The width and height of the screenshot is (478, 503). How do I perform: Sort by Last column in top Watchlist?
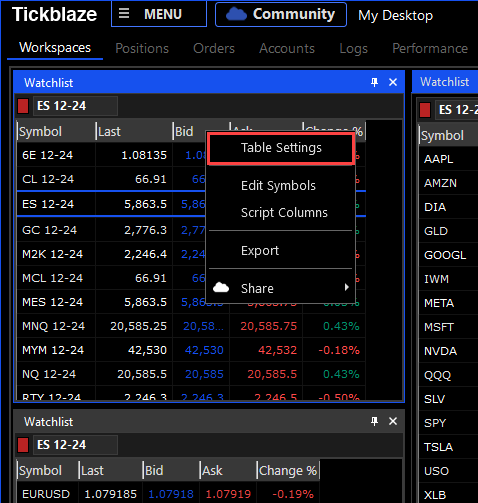134,131
